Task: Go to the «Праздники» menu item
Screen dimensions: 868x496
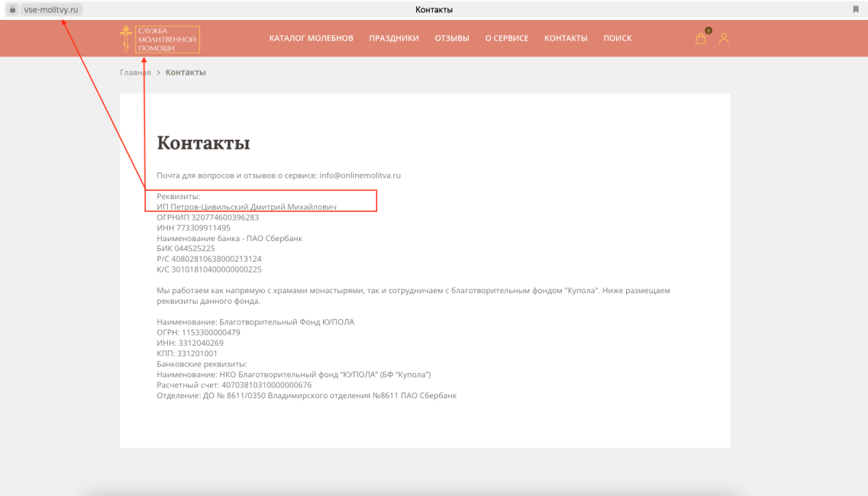Action: pos(394,38)
